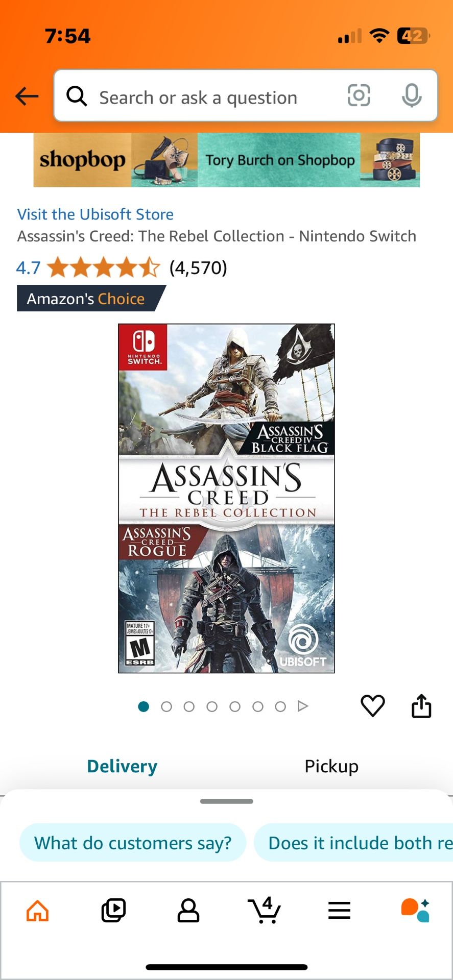Open Visit the Ubisoft Store link

96,214
